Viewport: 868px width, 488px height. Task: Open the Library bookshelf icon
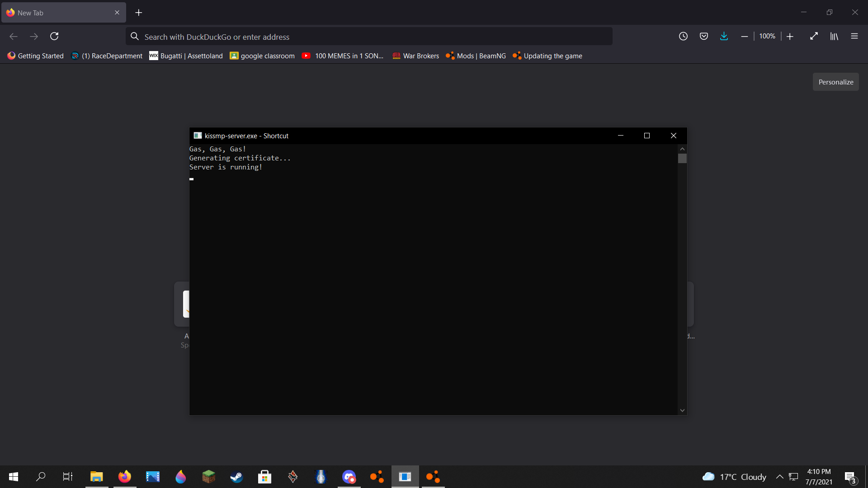(834, 36)
